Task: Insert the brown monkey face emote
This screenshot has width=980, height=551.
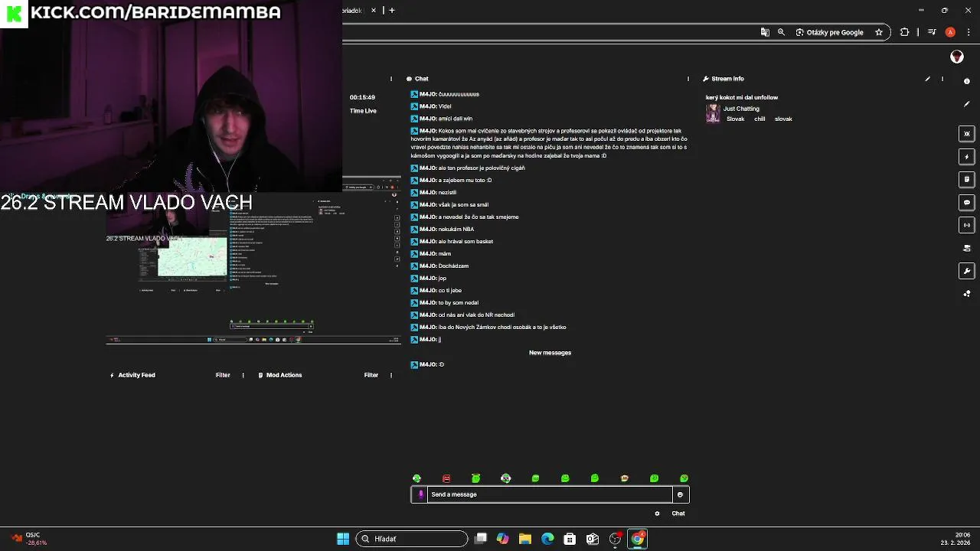Action: (x=624, y=478)
